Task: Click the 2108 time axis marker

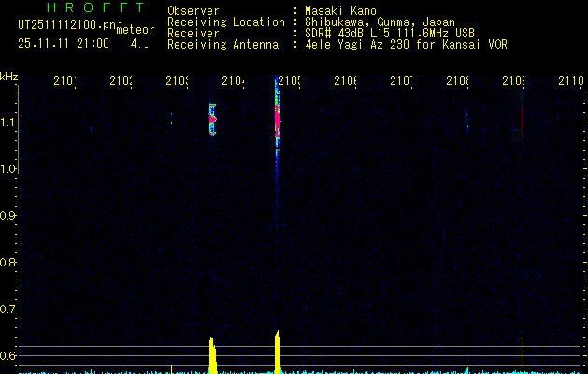Action: (x=457, y=80)
